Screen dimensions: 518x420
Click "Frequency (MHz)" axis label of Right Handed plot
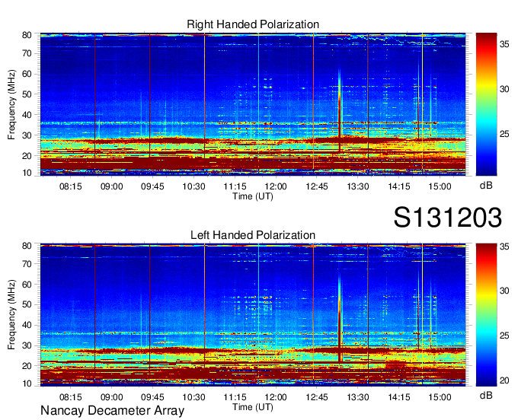click(11, 104)
